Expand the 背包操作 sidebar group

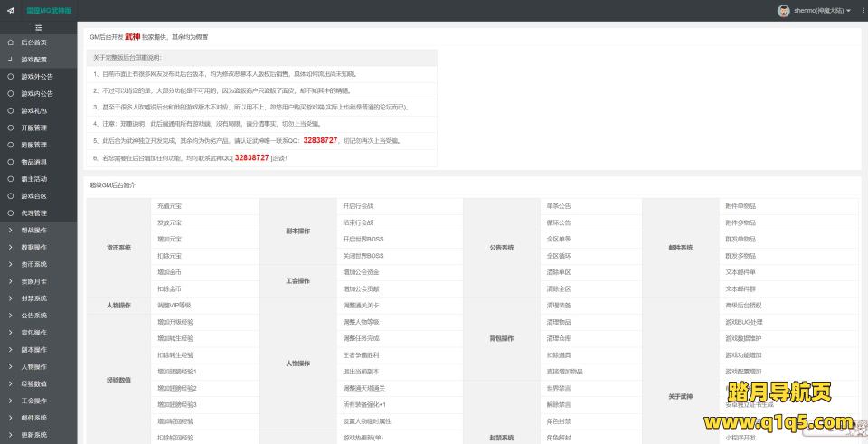coord(39,333)
